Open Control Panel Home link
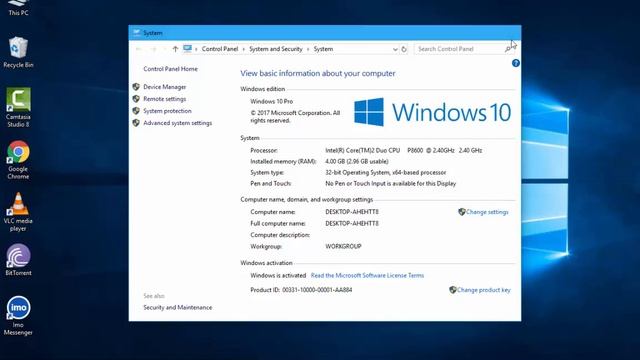 tap(170, 69)
